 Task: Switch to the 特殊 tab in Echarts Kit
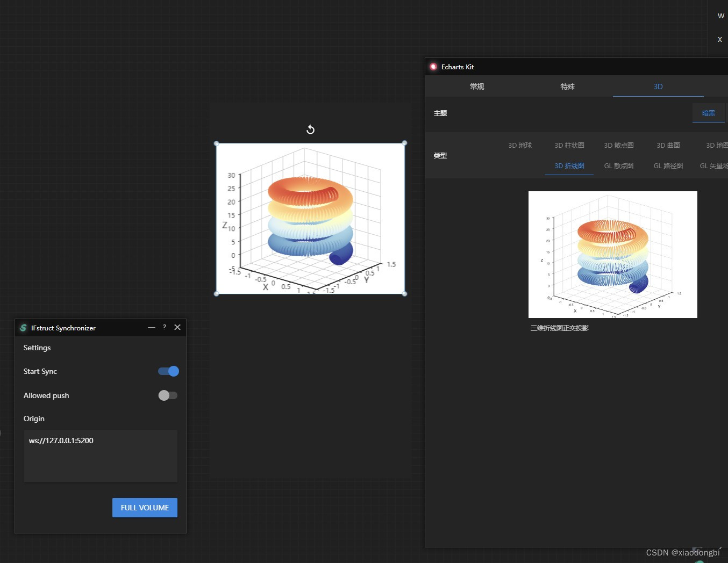click(x=567, y=86)
